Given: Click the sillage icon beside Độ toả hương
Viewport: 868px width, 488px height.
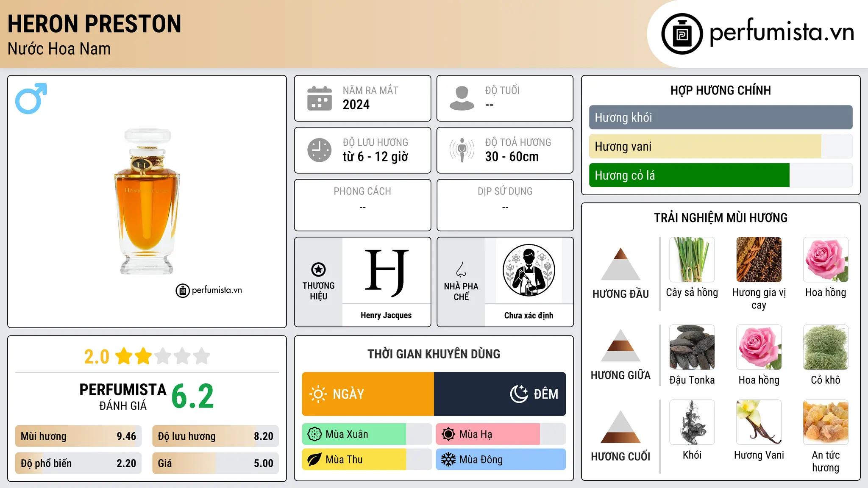Looking at the screenshot, I should (462, 150).
